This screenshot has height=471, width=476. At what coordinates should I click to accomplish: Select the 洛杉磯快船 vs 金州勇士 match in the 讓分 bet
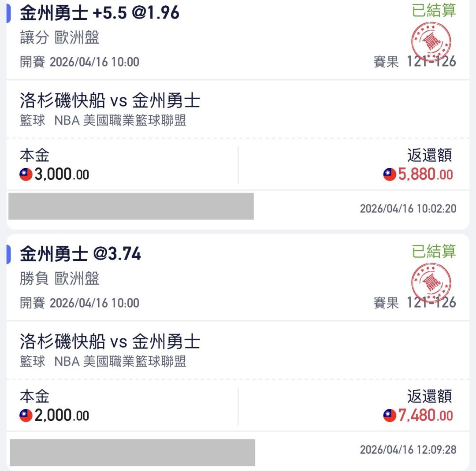point(110,101)
